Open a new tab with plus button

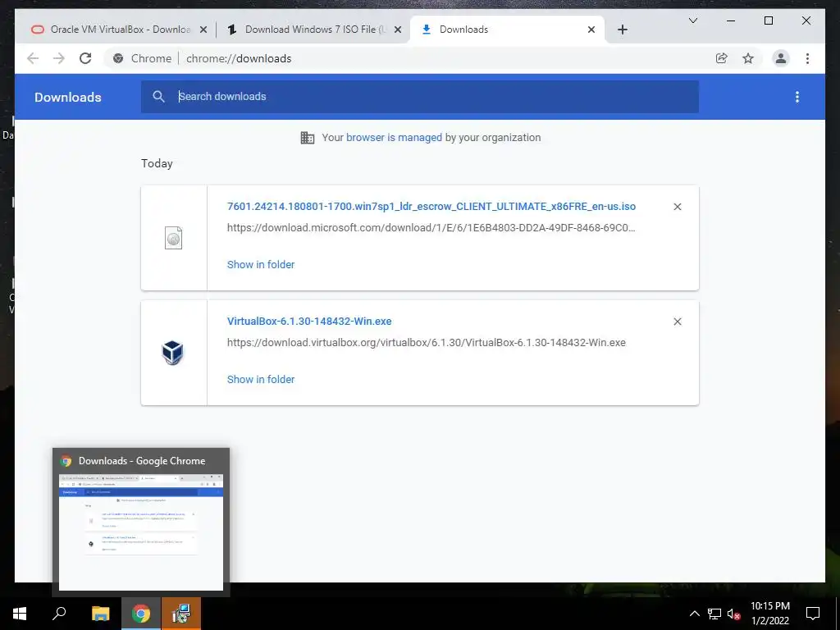click(622, 30)
